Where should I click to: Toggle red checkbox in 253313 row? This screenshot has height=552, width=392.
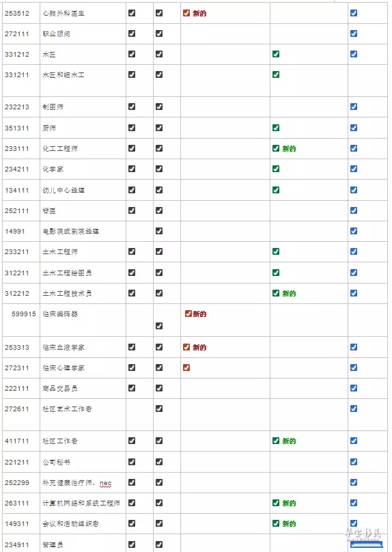[x=186, y=347]
